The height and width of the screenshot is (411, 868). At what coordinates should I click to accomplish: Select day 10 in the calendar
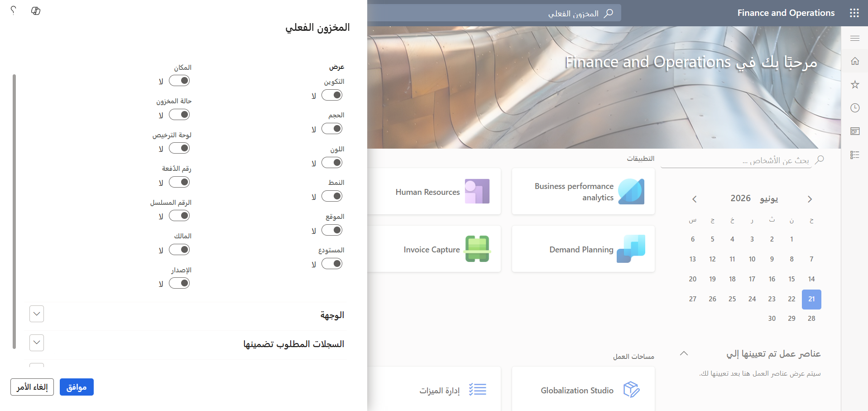(752, 259)
